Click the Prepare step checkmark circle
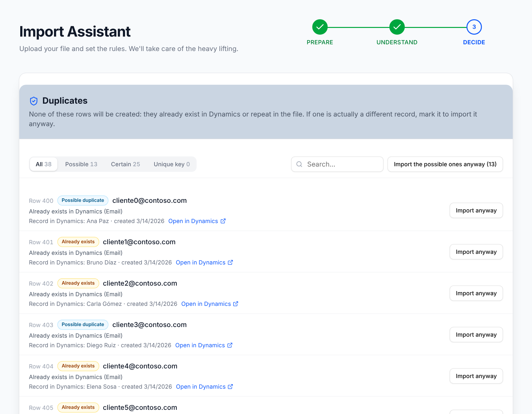 [320, 27]
